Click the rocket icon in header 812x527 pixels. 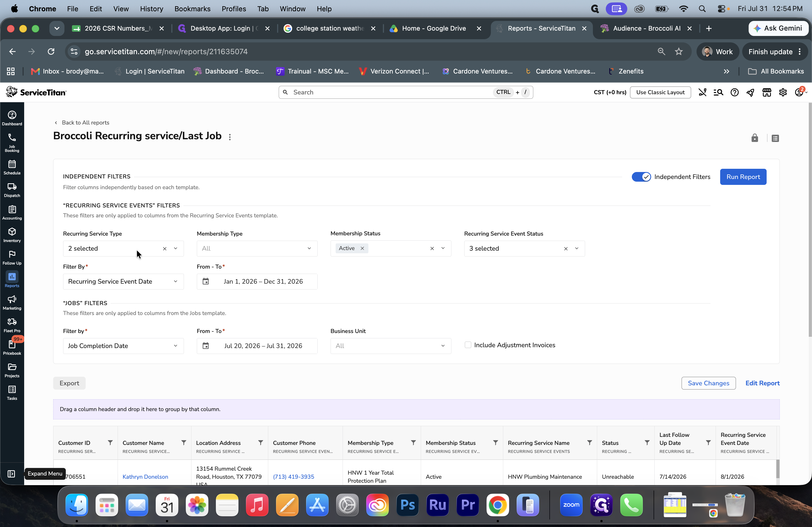pos(750,92)
